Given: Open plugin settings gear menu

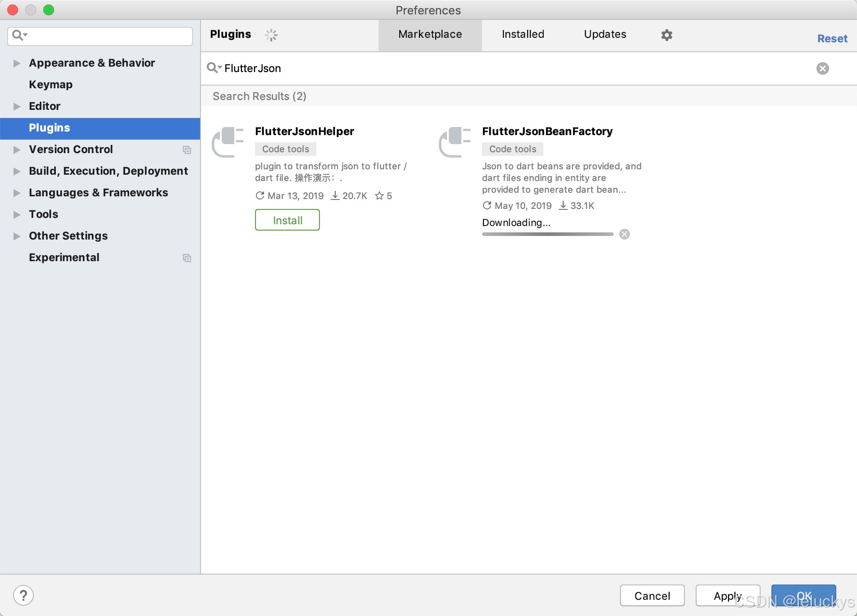Looking at the screenshot, I should [x=667, y=35].
